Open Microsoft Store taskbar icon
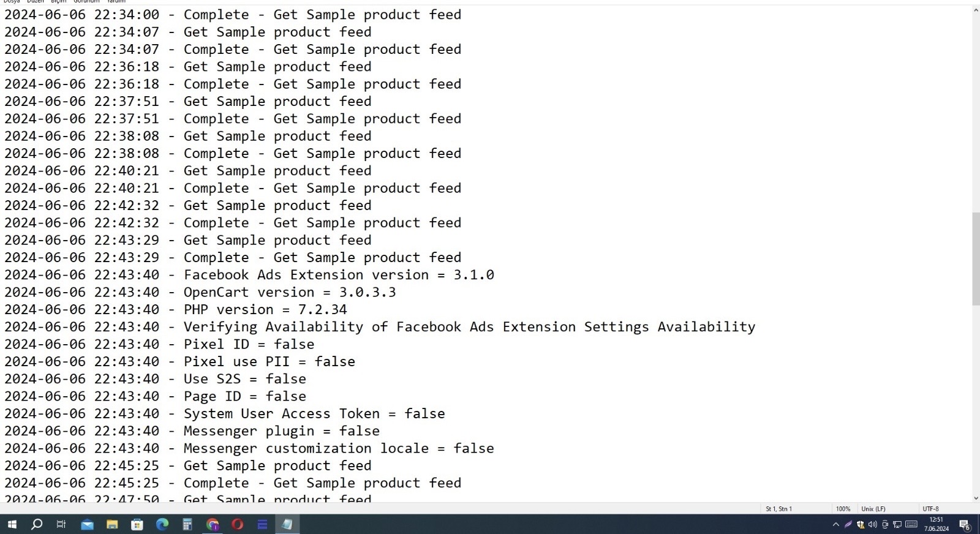Viewport: 980px width, 534px height. click(137, 524)
